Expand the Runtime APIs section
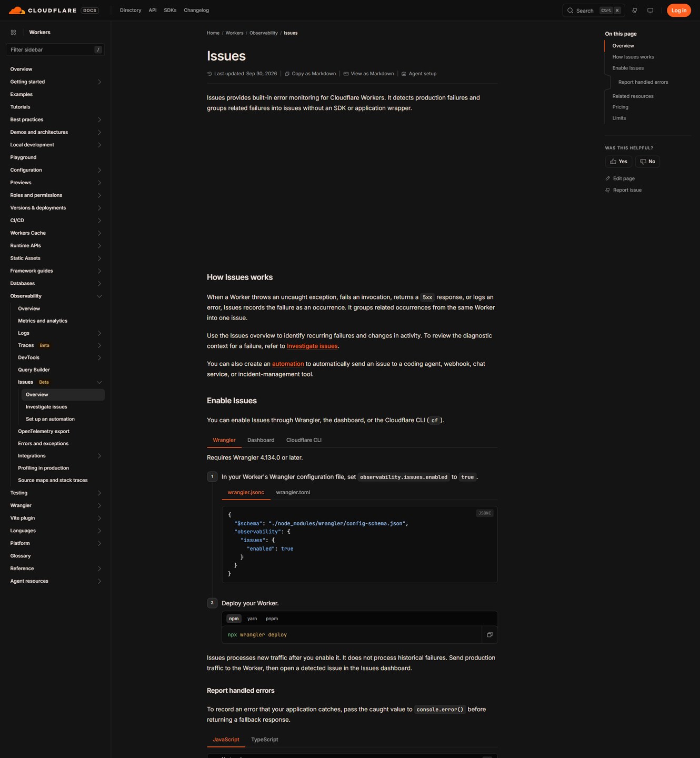 point(99,246)
